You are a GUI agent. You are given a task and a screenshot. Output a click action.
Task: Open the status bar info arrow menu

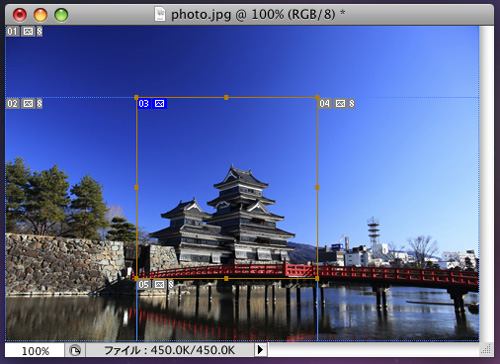pyautogui.click(x=261, y=350)
